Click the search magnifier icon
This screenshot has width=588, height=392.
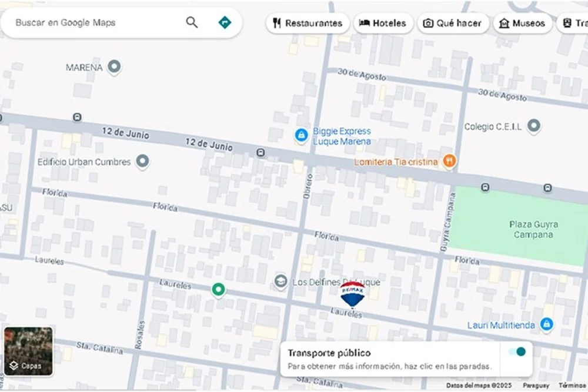click(x=192, y=23)
